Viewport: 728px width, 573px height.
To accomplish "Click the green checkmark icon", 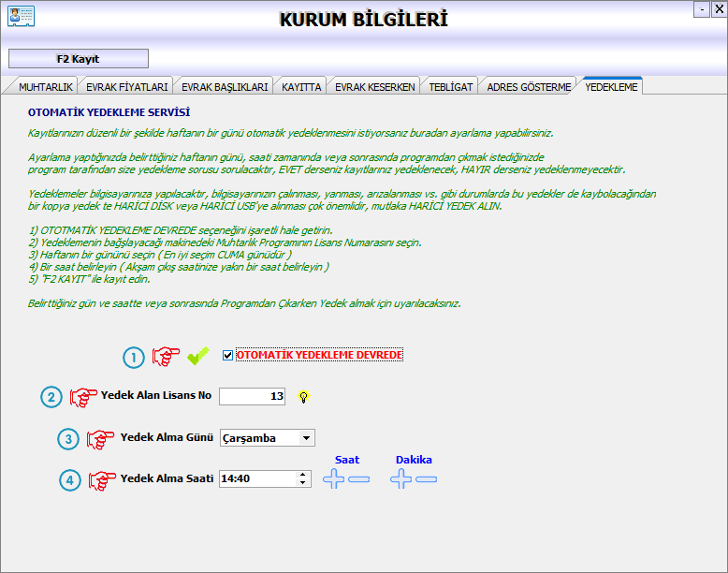I will click(197, 356).
